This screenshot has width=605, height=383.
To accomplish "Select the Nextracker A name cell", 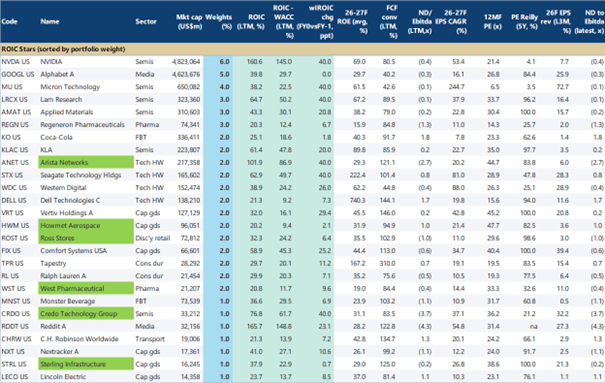I will [59, 352].
